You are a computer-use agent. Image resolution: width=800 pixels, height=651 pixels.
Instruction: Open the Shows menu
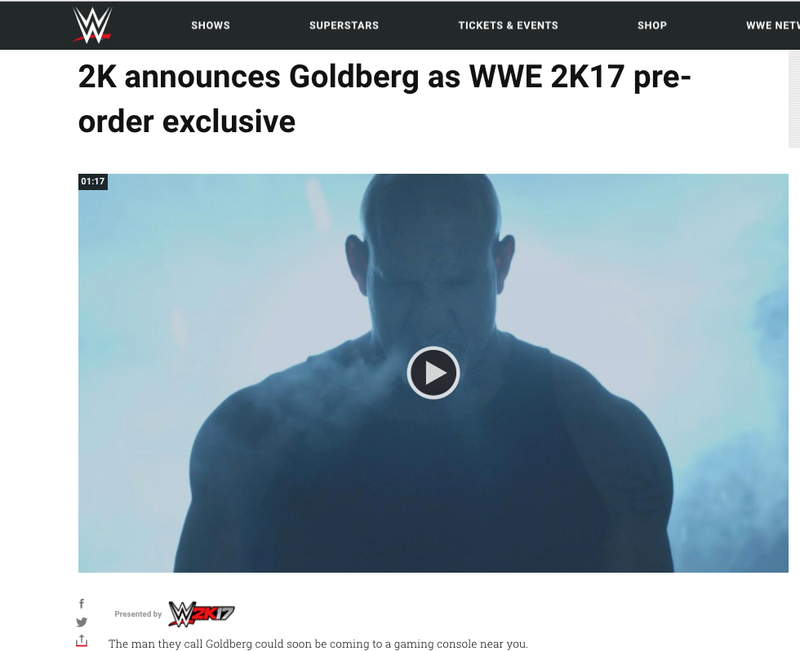pos(211,26)
